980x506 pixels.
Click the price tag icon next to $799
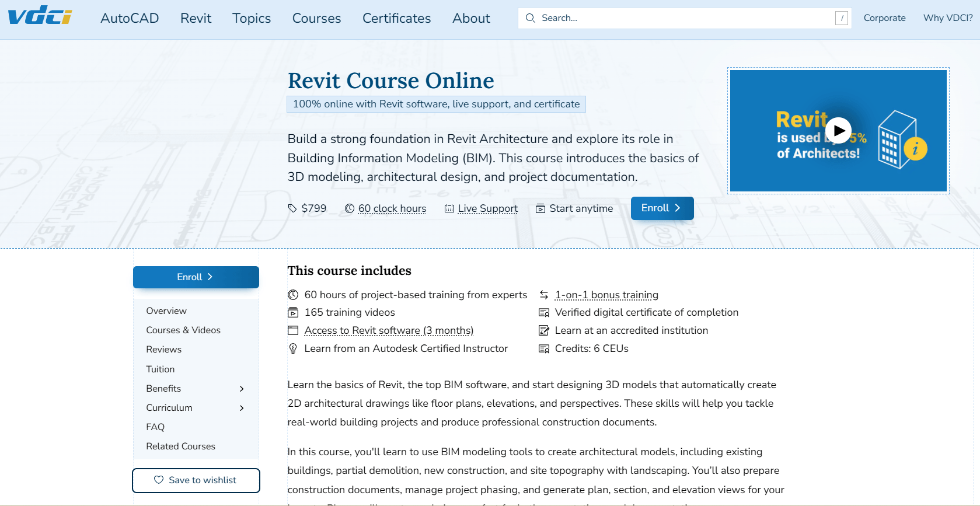point(292,208)
